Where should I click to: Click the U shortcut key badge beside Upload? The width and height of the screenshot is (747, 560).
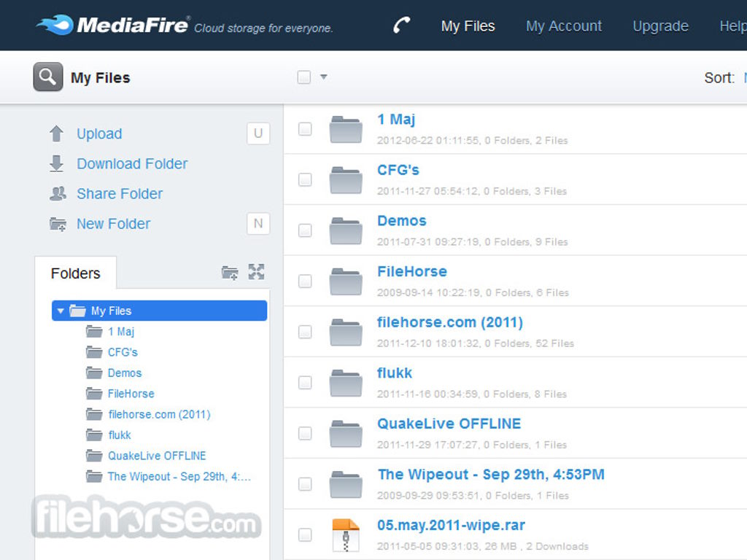[x=258, y=133]
